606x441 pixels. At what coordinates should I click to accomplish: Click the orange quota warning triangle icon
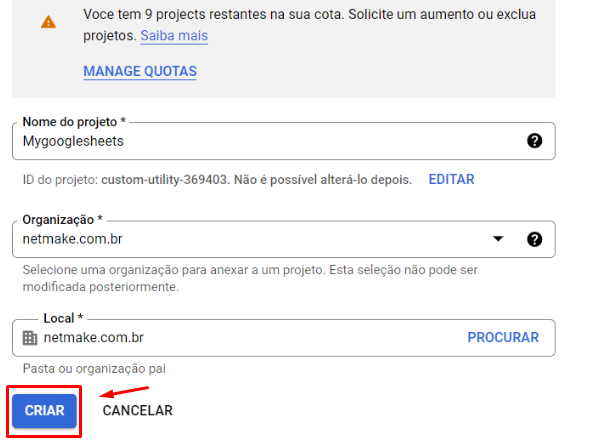coord(48,22)
